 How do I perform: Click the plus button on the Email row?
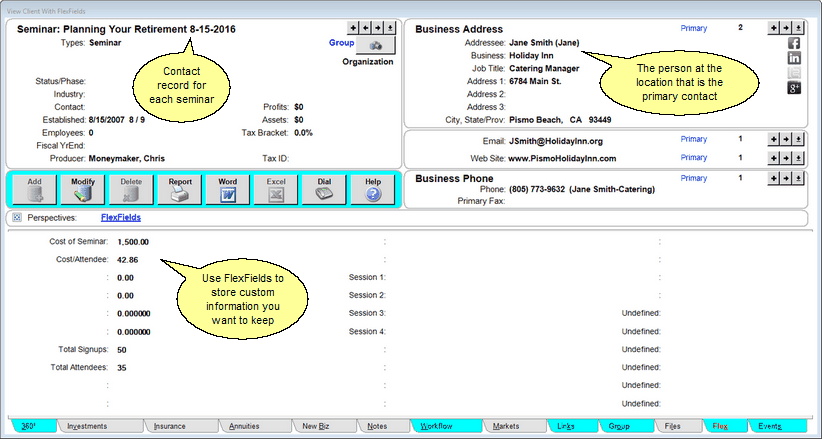(773, 140)
